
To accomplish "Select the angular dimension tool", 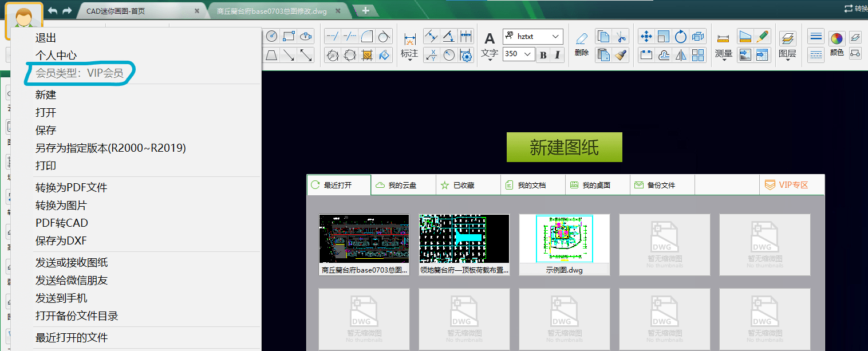I will (449, 36).
